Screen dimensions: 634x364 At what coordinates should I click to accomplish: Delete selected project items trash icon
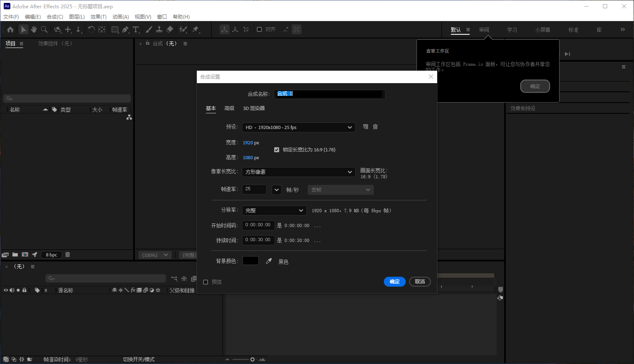68,255
